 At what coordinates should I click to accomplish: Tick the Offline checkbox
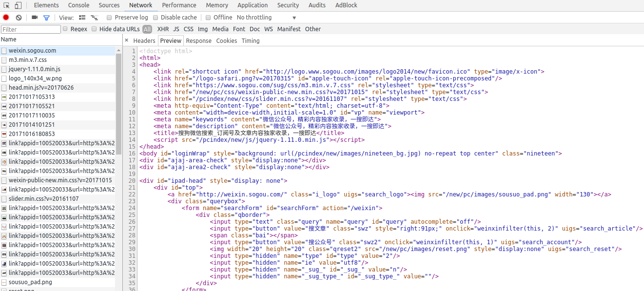click(208, 18)
